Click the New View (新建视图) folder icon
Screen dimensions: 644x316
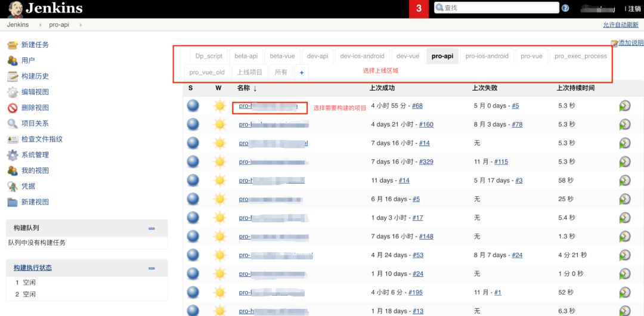click(x=13, y=202)
